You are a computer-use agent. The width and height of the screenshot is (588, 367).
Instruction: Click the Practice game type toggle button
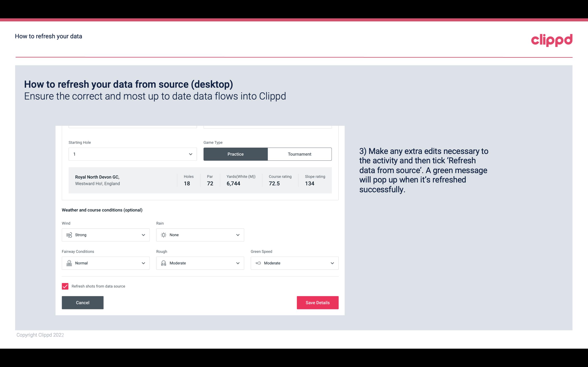[235, 154]
